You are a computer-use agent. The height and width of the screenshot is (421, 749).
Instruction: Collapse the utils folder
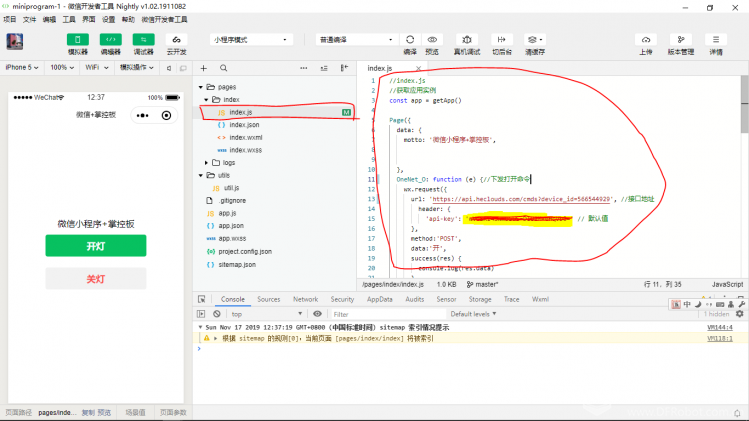pyautogui.click(x=201, y=176)
